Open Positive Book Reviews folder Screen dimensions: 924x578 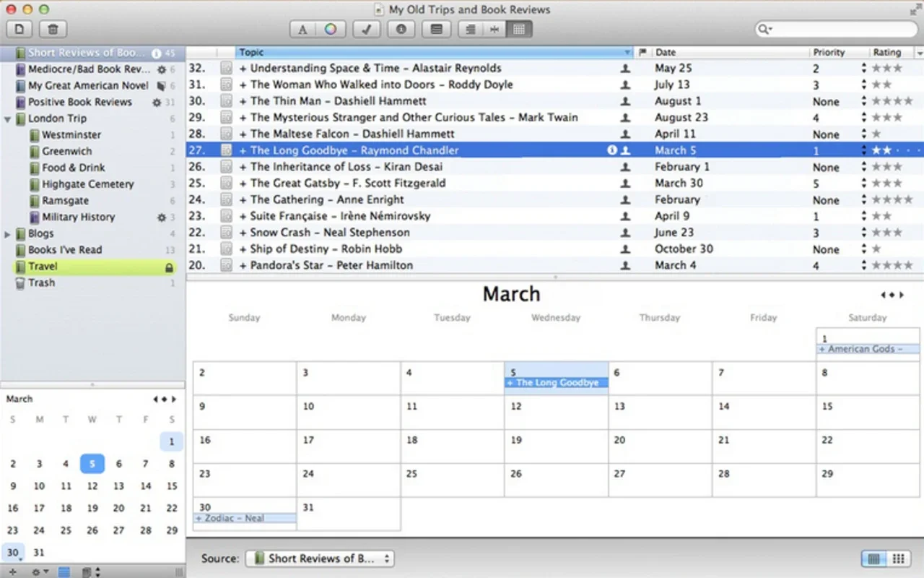[x=93, y=102]
